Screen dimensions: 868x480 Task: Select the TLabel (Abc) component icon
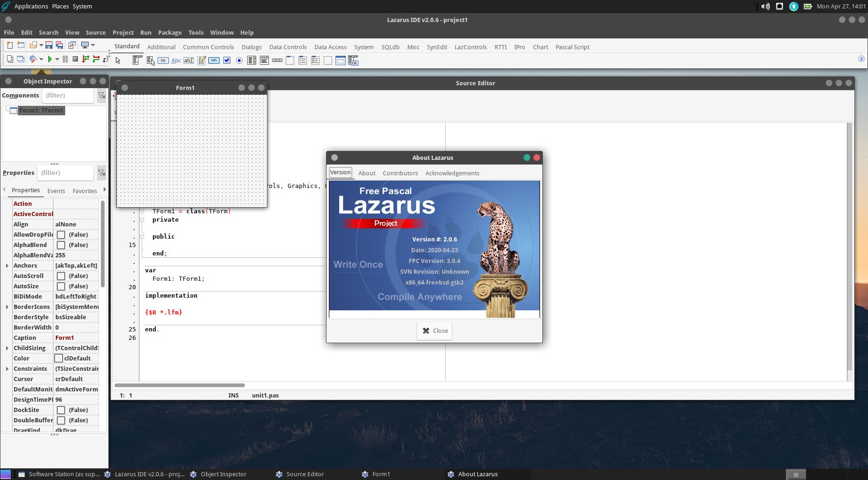coord(176,60)
